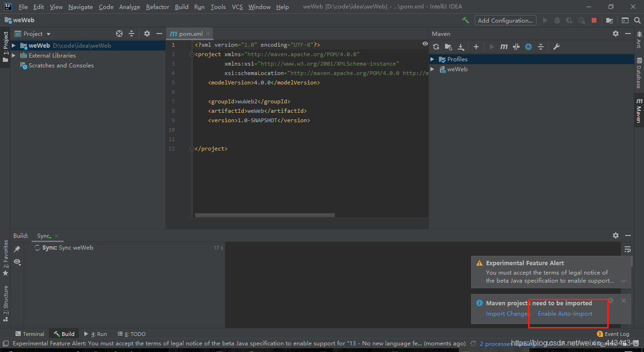Open Maven settings wrench icon
This screenshot has height=352, width=644.
[556, 47]
